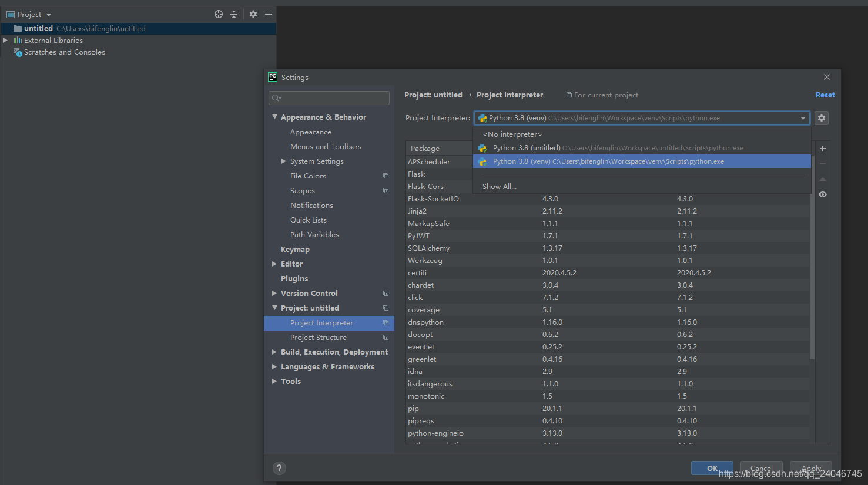
Task: Open the help question mark button
Action: (279, 468)
